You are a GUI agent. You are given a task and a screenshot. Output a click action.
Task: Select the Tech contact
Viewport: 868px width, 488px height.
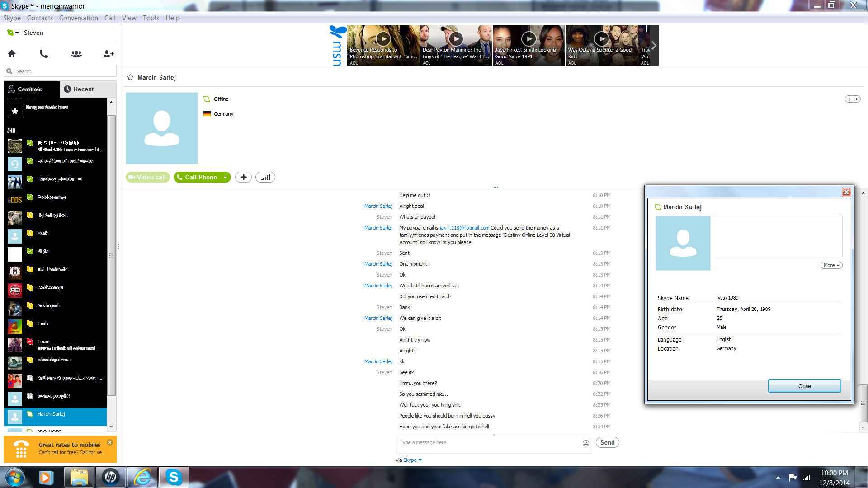[x=55, y=326]
